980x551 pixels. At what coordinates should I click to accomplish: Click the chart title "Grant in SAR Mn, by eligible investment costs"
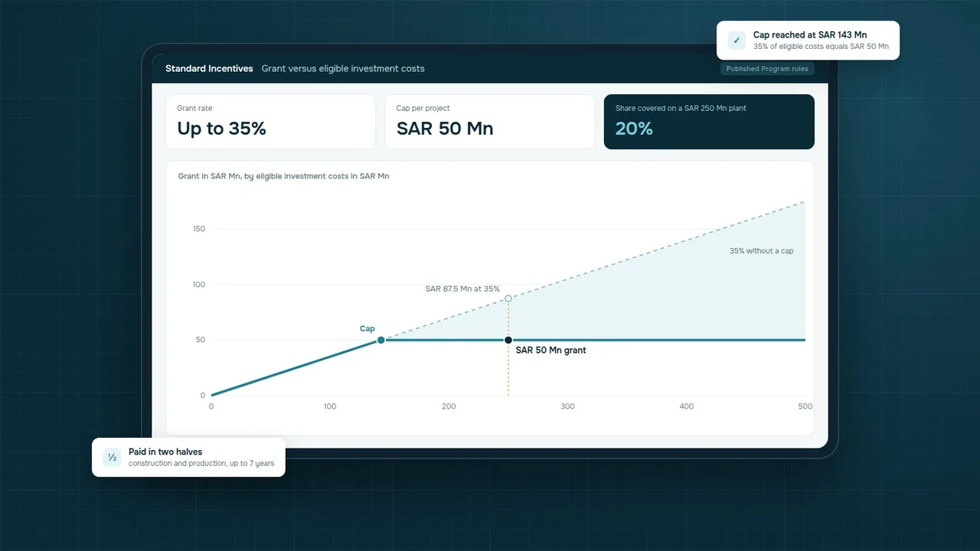pyautogui.click(x=284, y=176)
